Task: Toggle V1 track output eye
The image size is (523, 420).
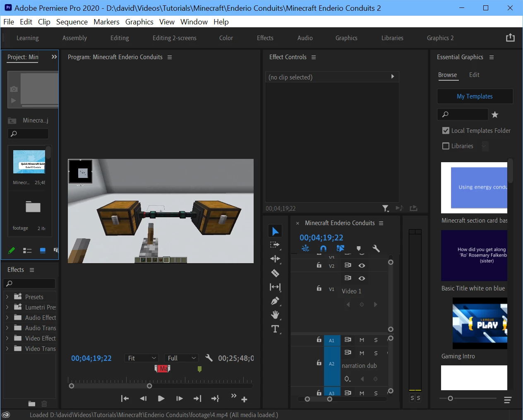Action: pyautogui.click(x=362, y=278)
